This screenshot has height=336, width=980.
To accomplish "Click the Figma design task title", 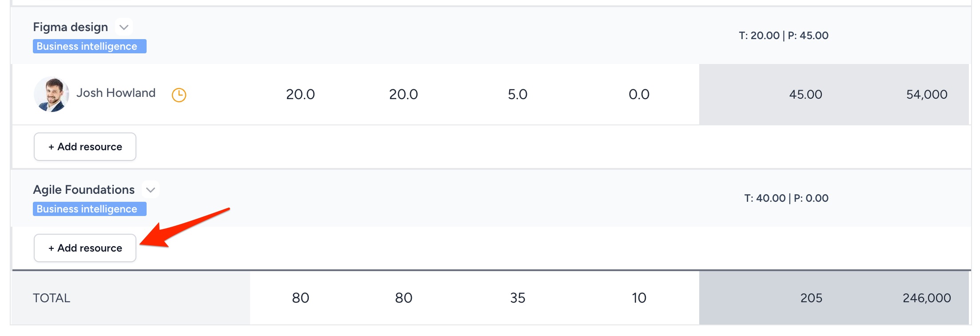I will point(71,27).
